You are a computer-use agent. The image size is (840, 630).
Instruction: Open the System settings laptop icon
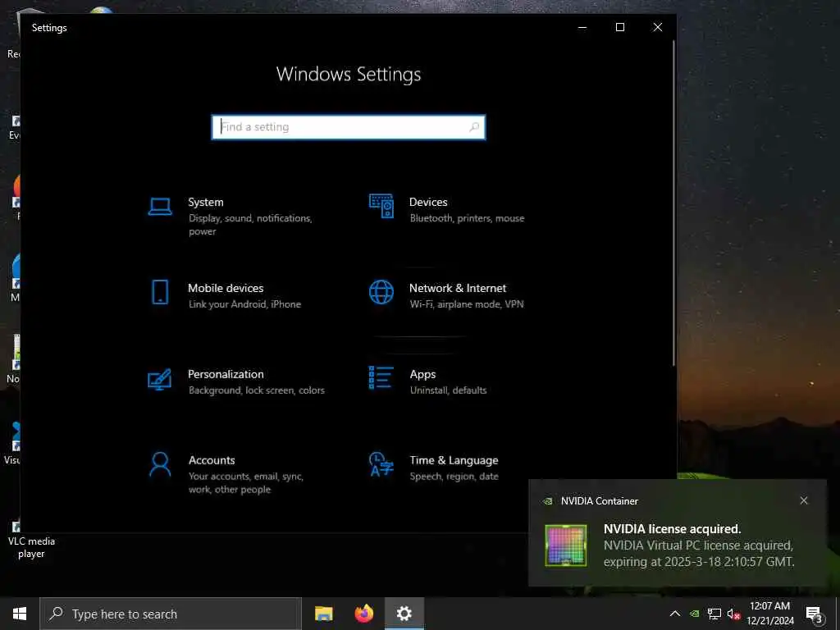[160, 206]
